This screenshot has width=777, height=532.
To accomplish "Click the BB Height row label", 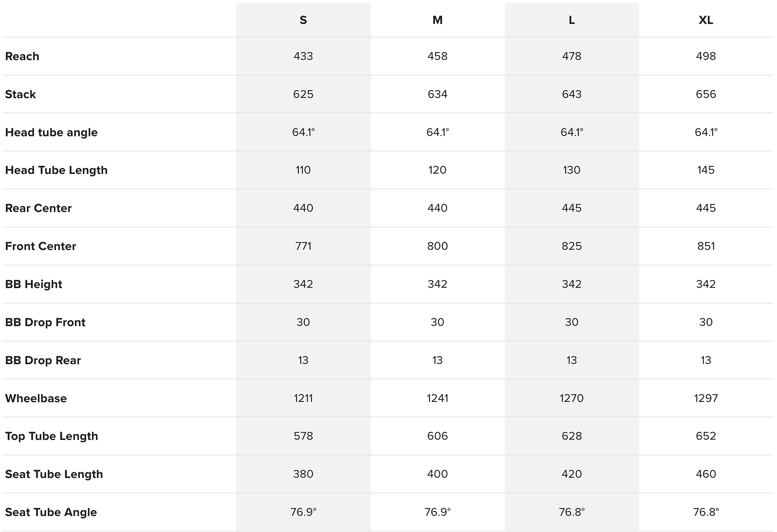I will (33, 284).
